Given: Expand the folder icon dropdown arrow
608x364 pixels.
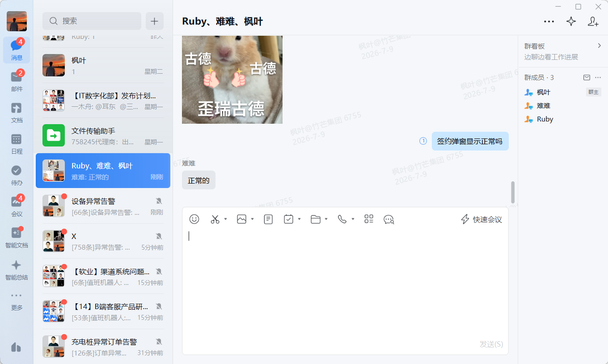Looking at the screenshot, I should [326, 219].
